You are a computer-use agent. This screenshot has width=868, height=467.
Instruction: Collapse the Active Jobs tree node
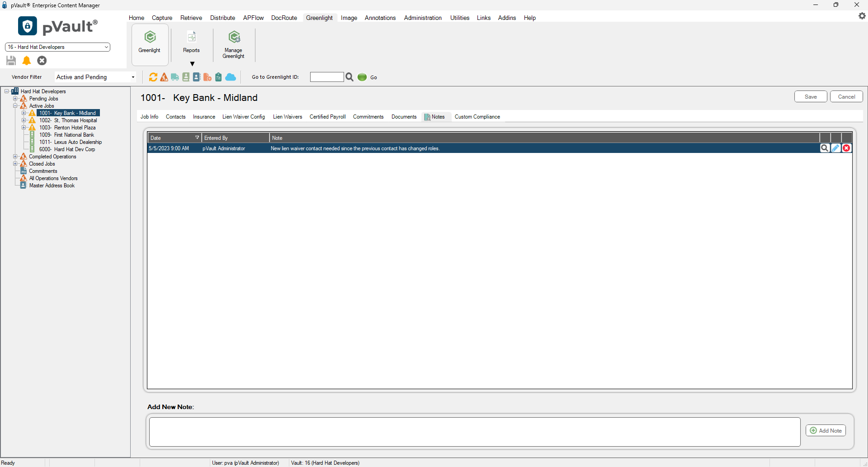pos(15,106)
